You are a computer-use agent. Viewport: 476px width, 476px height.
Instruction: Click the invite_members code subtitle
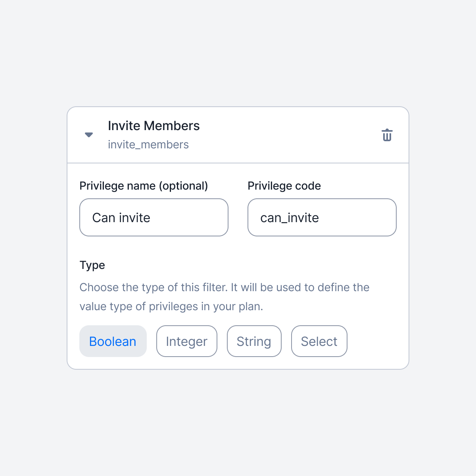[148, 145]
